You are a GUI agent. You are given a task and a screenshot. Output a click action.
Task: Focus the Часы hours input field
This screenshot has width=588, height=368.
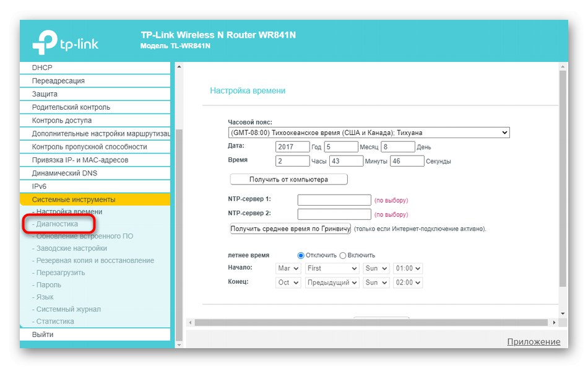tap(293, 161)
